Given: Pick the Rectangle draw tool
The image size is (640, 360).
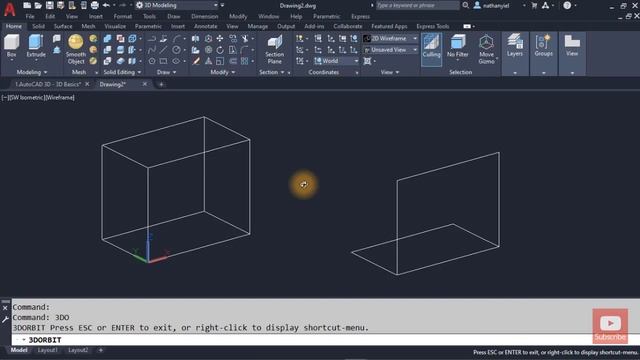Looking at the screenshot, I should pos(163,61).
